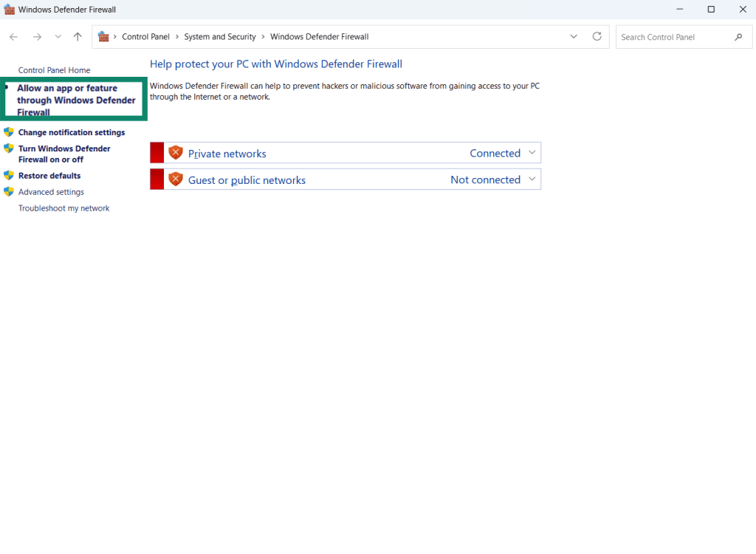This screenshot has height=554, width=756.
Task: Click the title bar firewall app icon
Action: [9, 10]
